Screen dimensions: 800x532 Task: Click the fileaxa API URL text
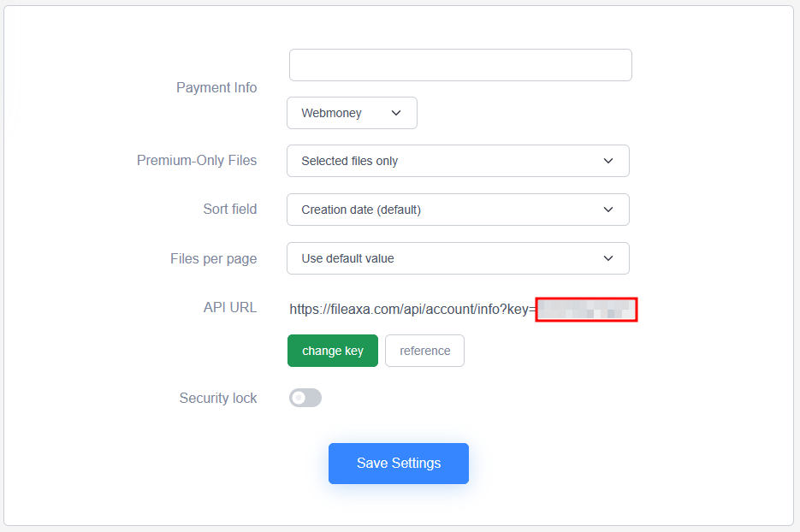pos(412,309)
